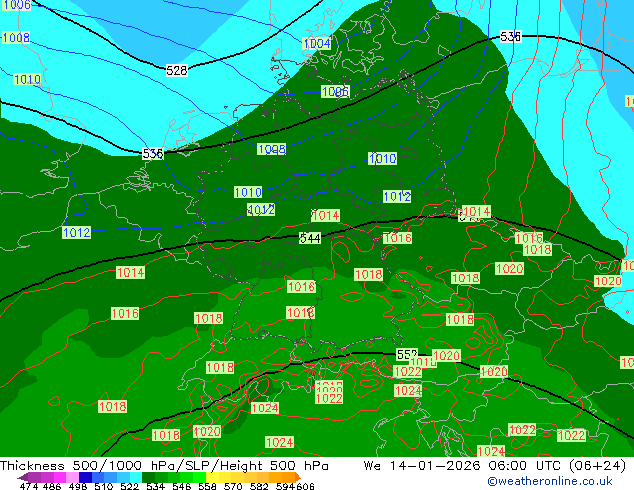Image resolution: width=634 pixels, height=490 pixels.
Task: Pick the cyan legend swatch
Action: [x=136, y=477]
